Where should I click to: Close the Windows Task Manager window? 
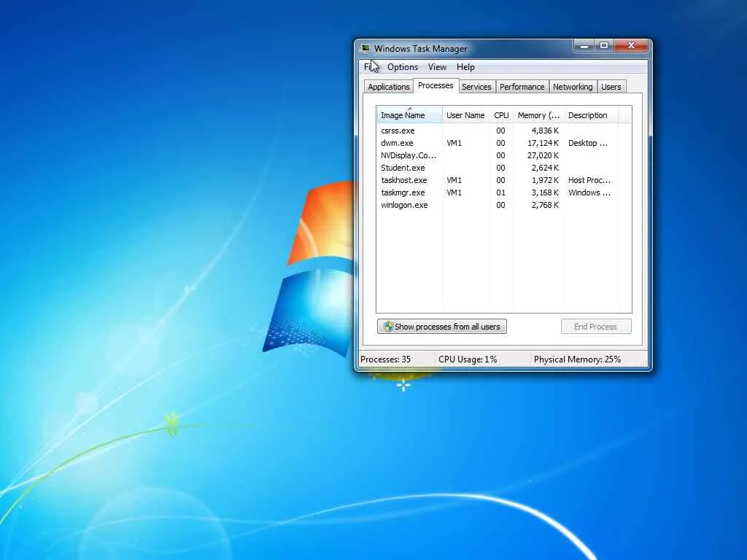[x=631, y=46]
